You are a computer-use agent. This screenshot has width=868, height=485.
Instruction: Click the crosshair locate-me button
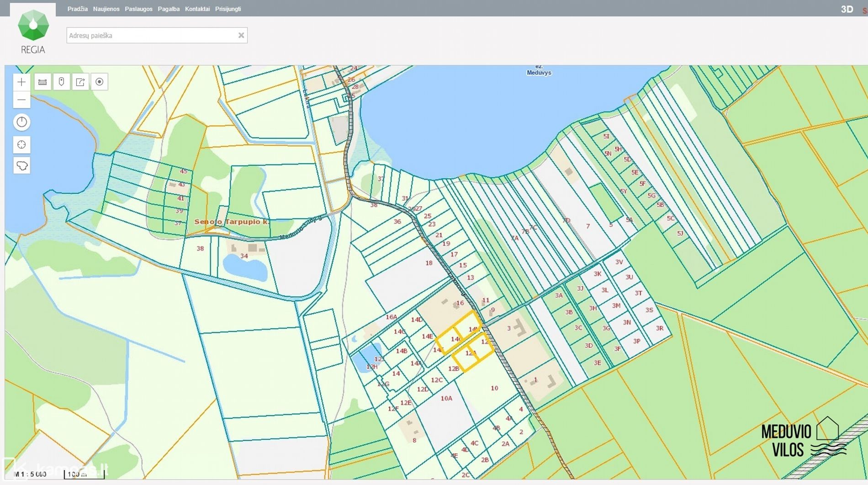click(21, 145)
